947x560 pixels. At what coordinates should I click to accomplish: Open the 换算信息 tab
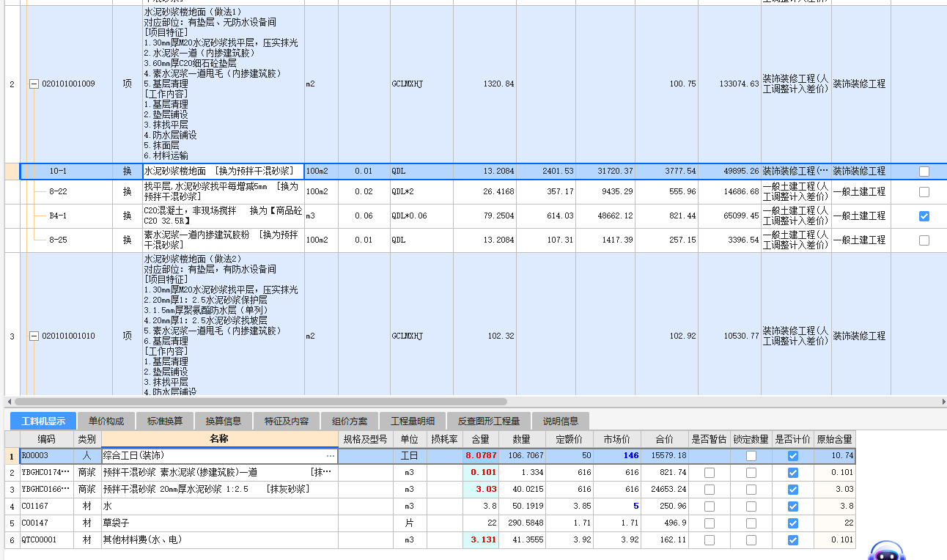coord(223,421)
